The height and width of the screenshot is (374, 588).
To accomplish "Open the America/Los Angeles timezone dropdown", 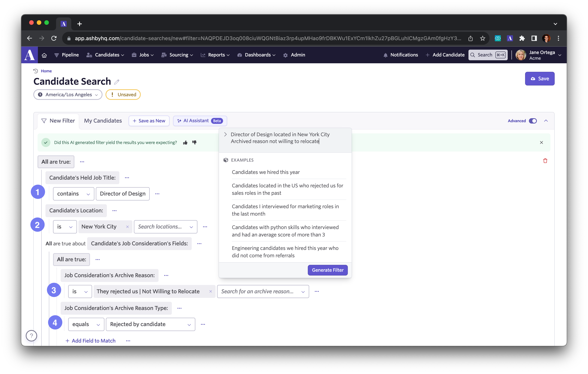I will point(68,95).
